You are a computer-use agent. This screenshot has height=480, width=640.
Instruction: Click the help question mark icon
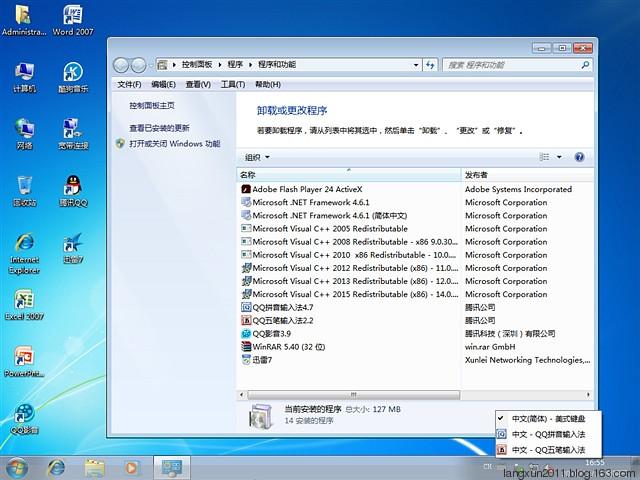(579, 157)
